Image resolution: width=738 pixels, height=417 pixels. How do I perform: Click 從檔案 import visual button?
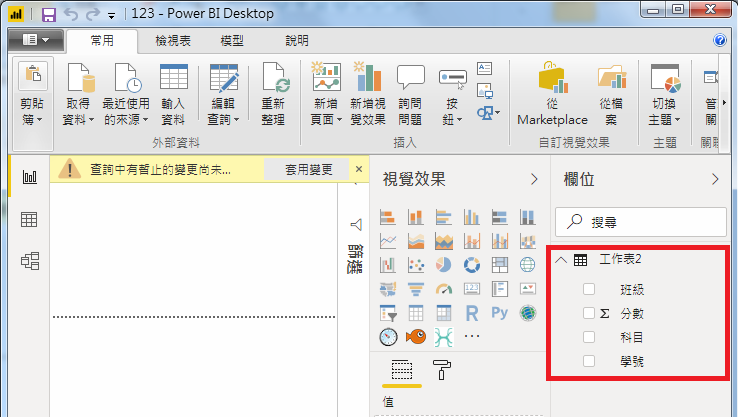pos(611,94)
